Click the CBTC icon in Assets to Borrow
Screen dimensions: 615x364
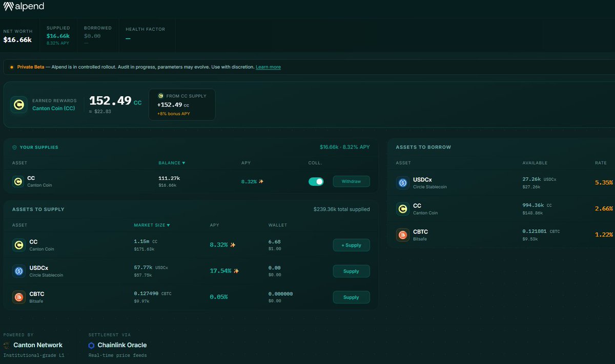pyautogui.click(x=402, y=234)
